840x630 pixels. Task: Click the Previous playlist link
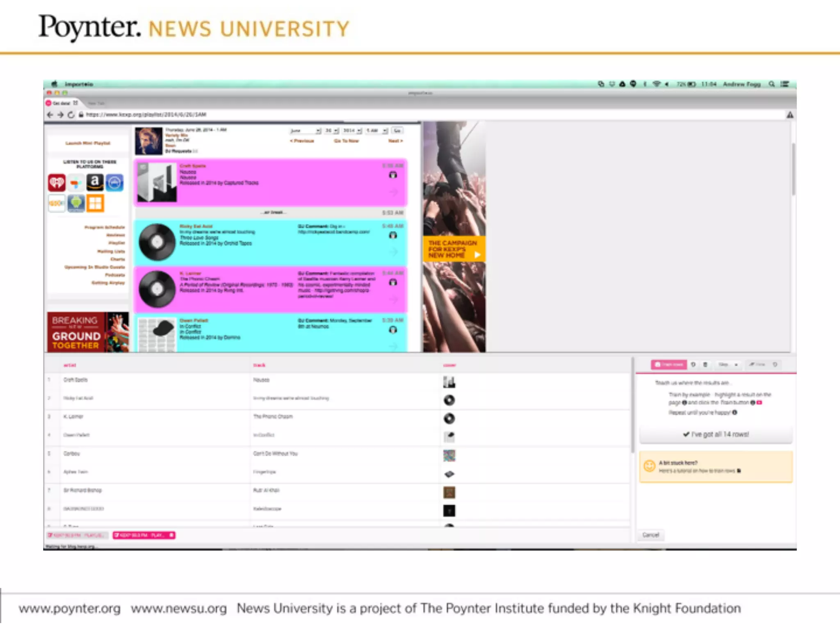(x=302, y=141)
